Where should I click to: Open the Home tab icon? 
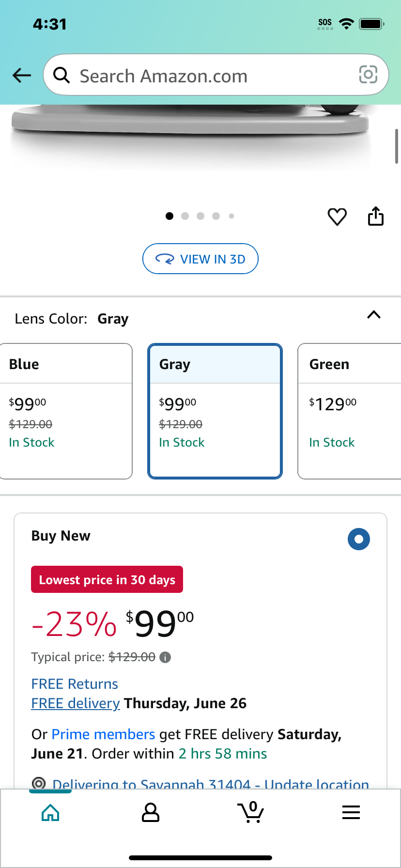click(x=50, y=812)
